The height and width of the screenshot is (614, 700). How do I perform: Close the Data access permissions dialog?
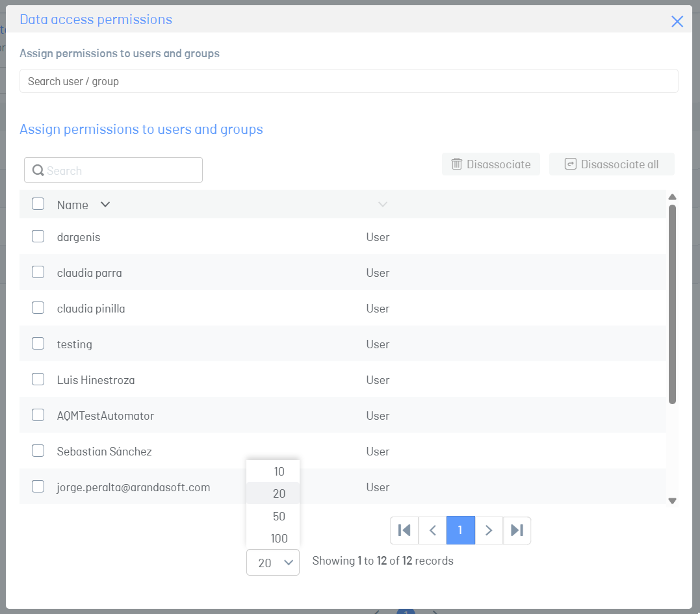[x=677, y=21]
